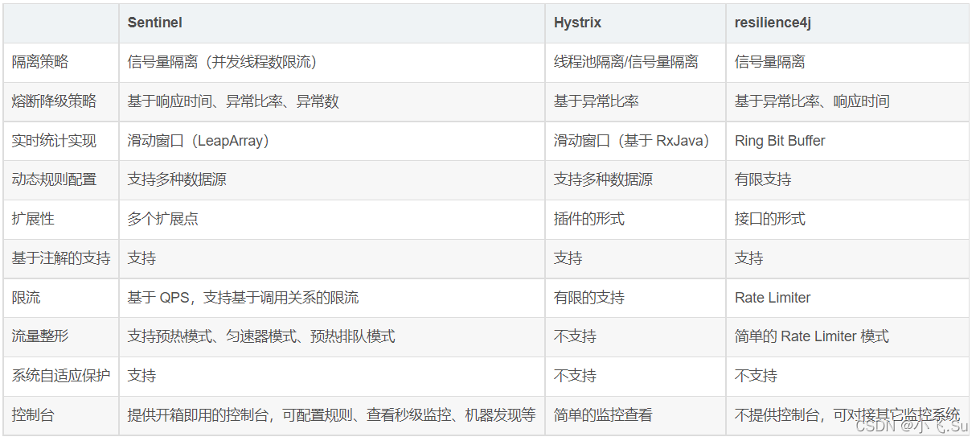
Task: Click cell 不提供控制台，可对接其它监控系统
Action: [x=847, y=415]
